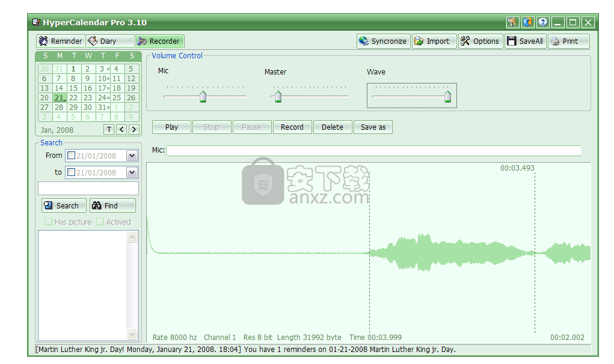Click the Time 00:03.999 label

tap(375, 338)
